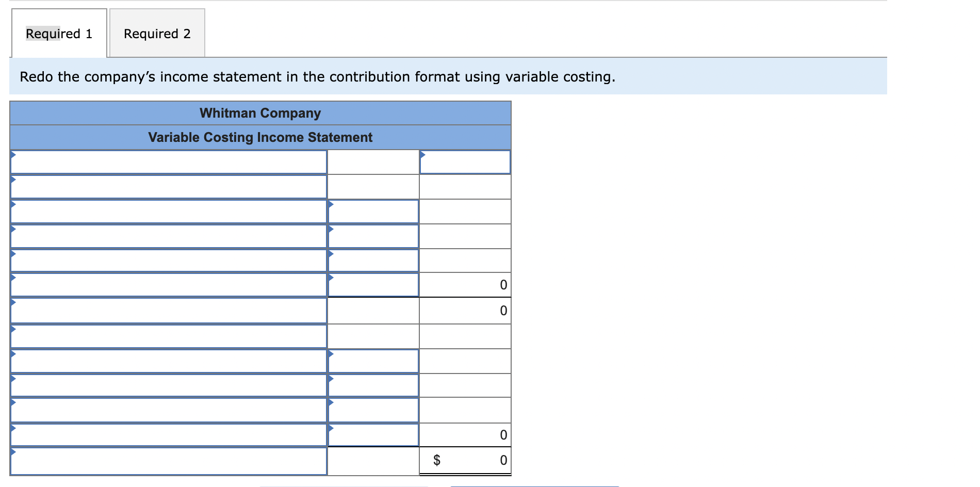This screenshot has width=980, height=487.
Task: Click the empty middle cell in row two
Action: (373, 186)
